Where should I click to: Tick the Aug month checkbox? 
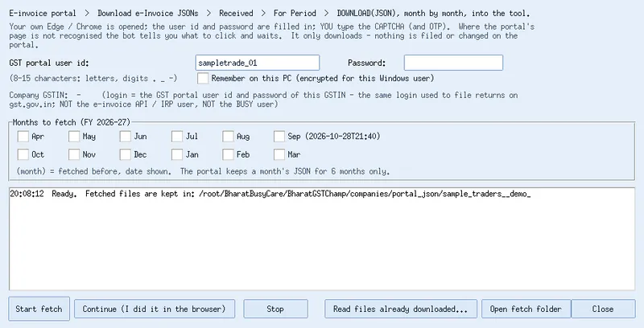[x=228, y=136]
